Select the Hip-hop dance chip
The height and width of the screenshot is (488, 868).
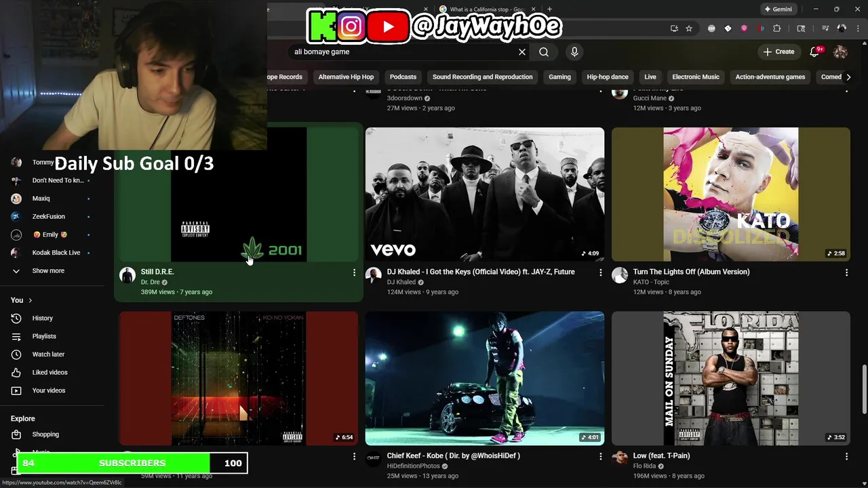click(608, 77)
